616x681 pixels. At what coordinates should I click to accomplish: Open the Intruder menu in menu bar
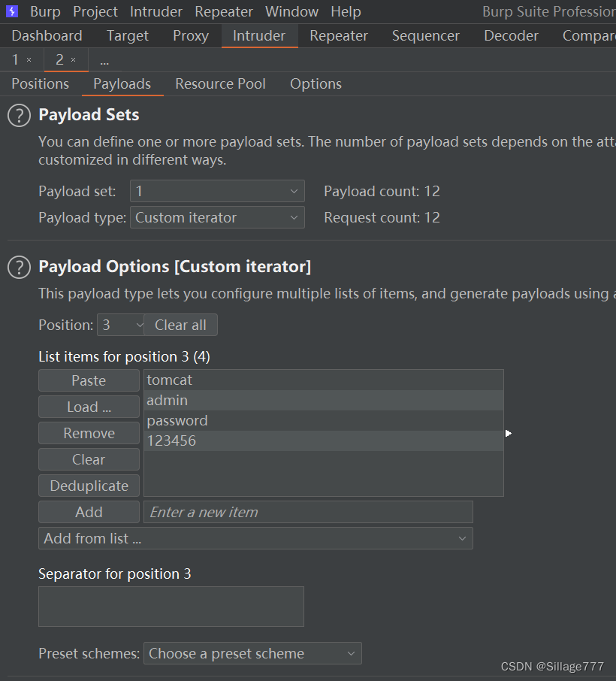156,12
